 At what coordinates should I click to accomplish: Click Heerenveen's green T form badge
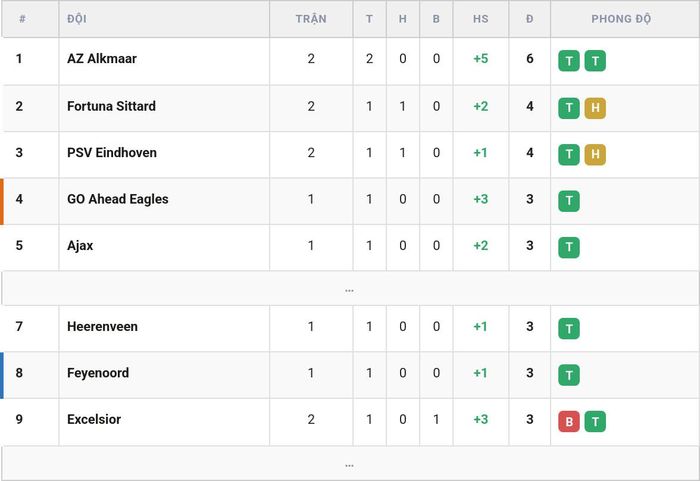click(x=569, y=328)
